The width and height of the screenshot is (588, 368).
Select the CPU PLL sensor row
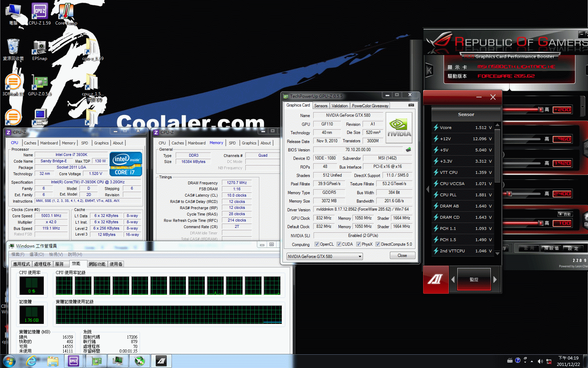(463, 195)
